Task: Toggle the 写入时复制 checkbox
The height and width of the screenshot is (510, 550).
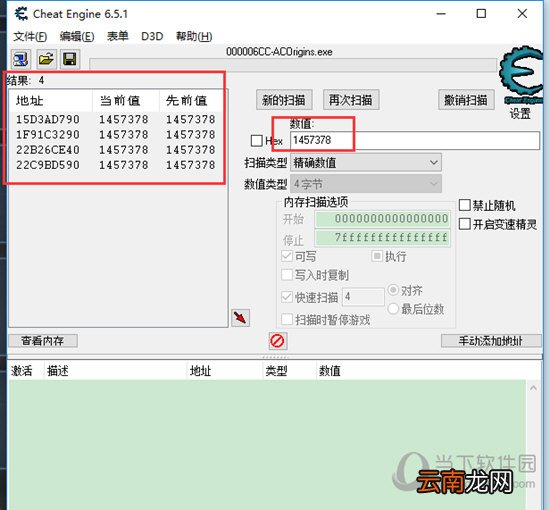Action: [x=287, y=275]
